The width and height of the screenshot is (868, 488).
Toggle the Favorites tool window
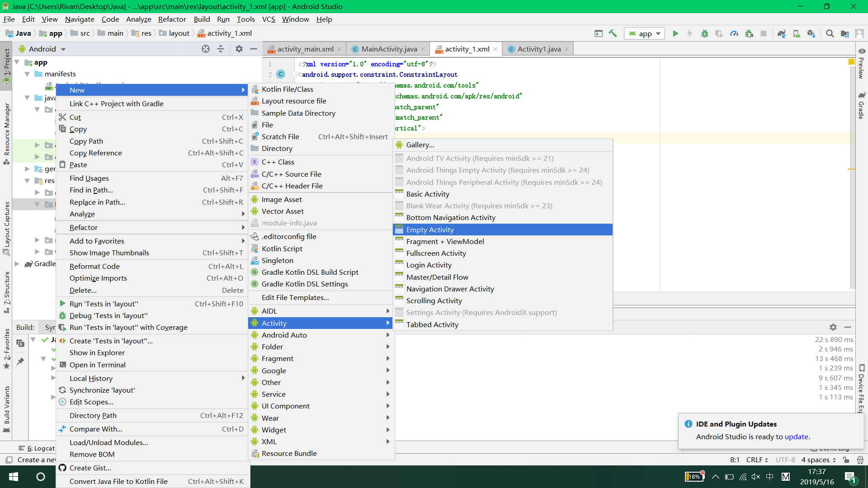click(6, 348)
